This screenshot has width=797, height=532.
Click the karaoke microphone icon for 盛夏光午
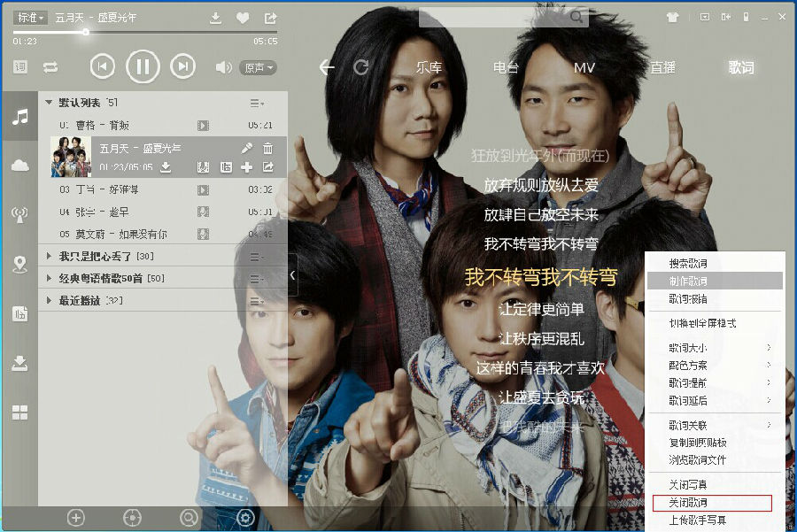pyautogui.click(x=247, y=149)
